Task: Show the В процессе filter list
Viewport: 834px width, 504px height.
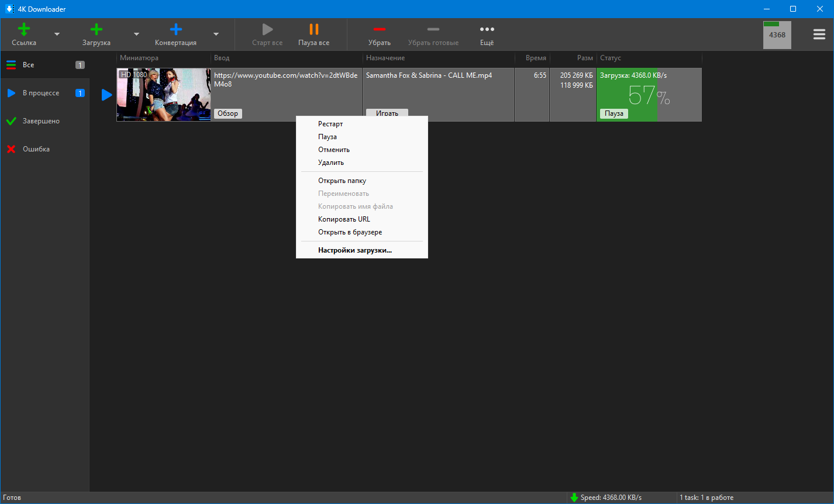Action: tap(41, 93)
